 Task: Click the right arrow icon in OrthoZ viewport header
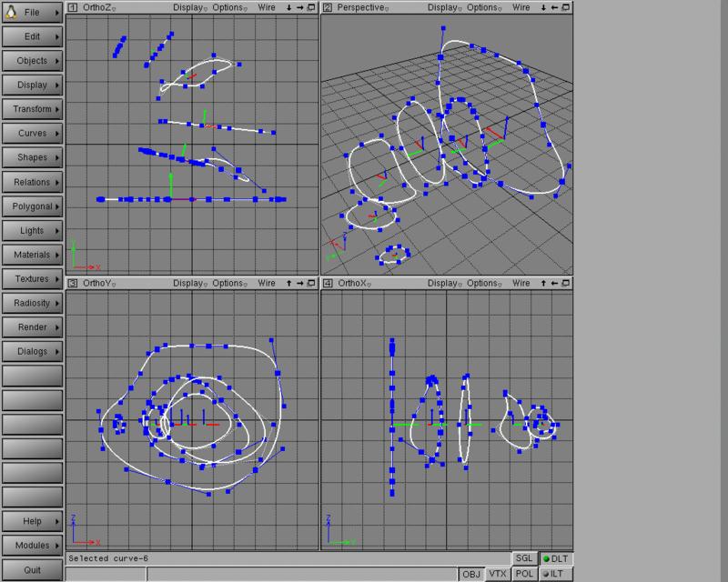[300, 7]
